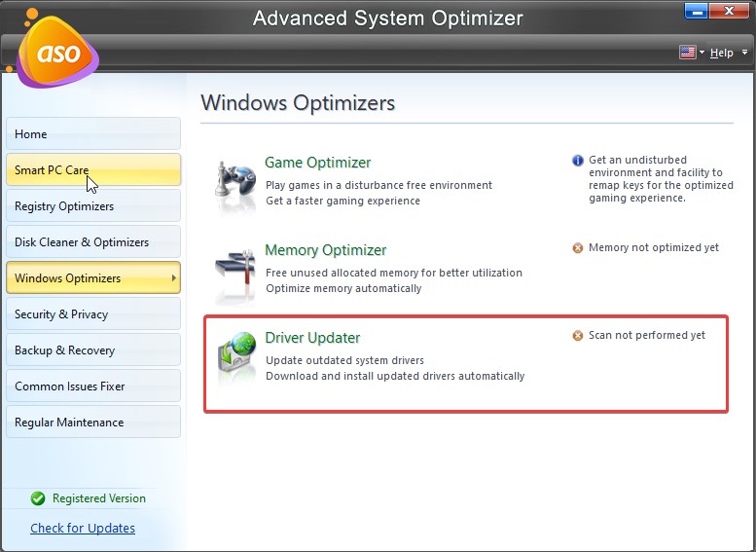Click 'Free unused allocated memory for better utilization'

pos(394,273)
